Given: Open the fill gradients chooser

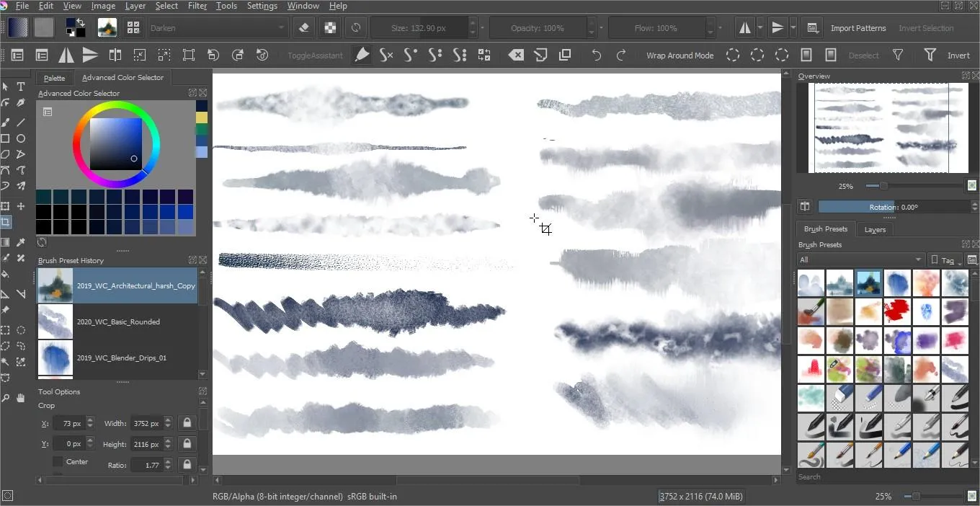Looking at the screenshot, I should 18,28.
